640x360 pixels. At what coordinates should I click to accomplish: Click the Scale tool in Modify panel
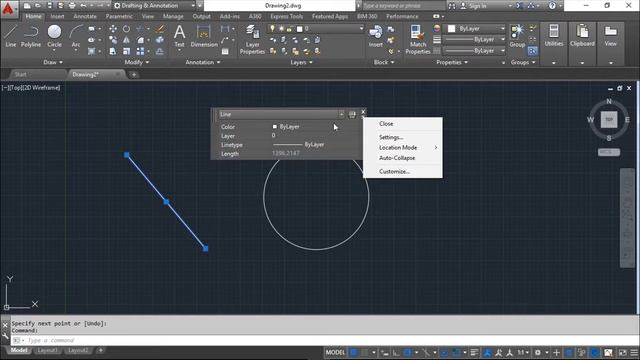point(127,51)
